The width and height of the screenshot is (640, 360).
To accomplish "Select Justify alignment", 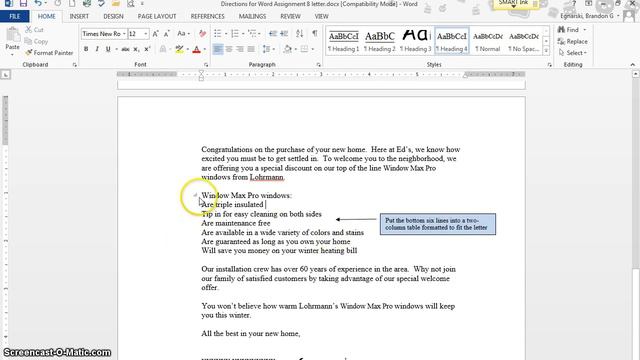I will click(251, 49).
